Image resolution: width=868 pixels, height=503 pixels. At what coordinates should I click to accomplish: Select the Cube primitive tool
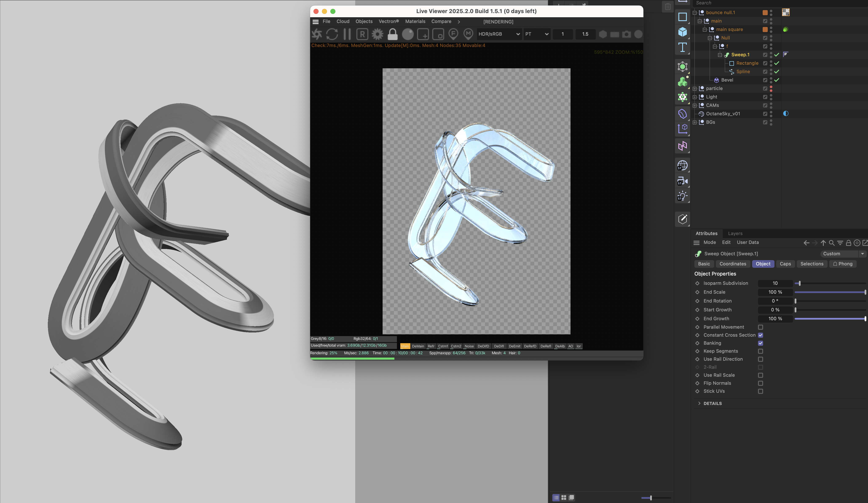(x=682, y=32)
